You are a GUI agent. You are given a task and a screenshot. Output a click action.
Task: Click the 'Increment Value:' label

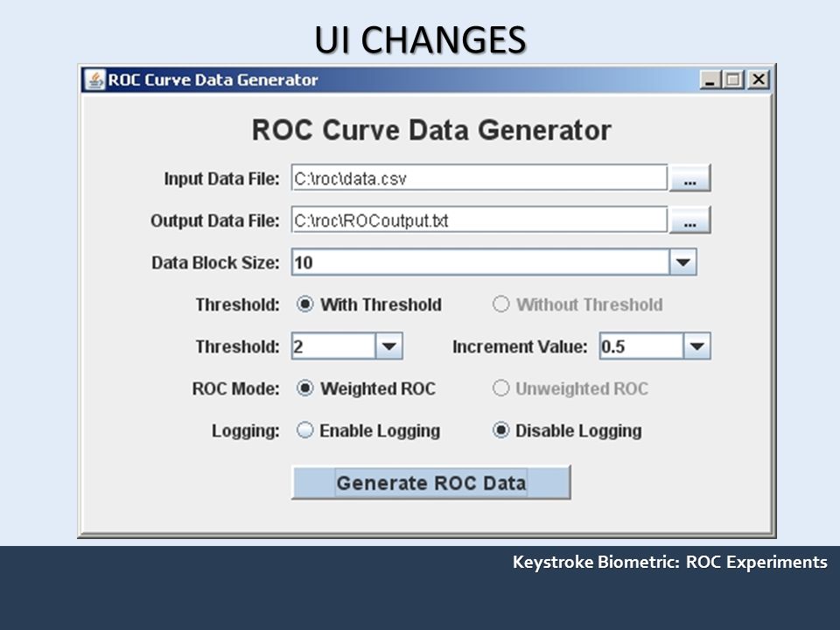[x=520, y=346]
